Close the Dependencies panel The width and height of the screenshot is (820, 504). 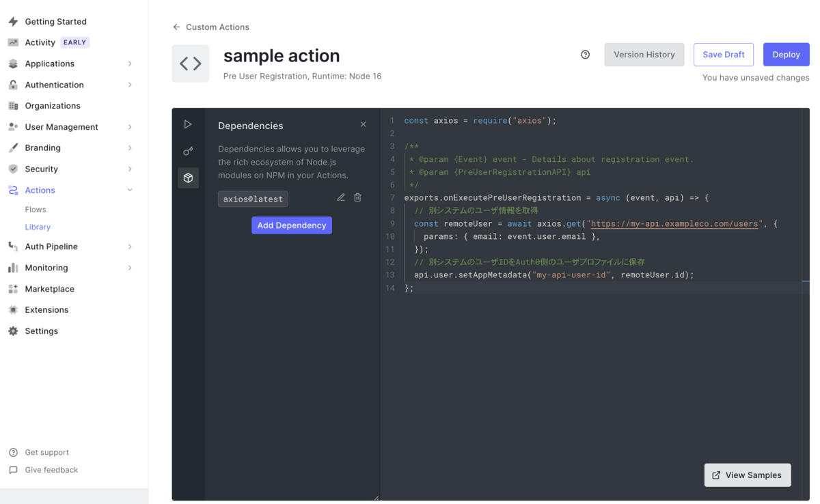(363, 124)
